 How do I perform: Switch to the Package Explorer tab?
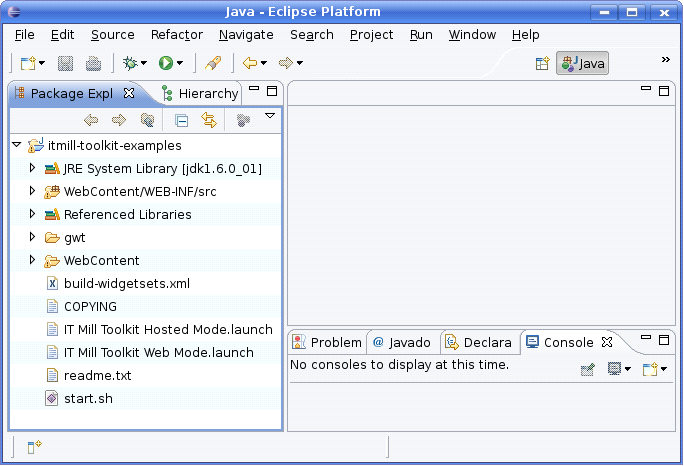pyautogui.click(x=72, y=93)
